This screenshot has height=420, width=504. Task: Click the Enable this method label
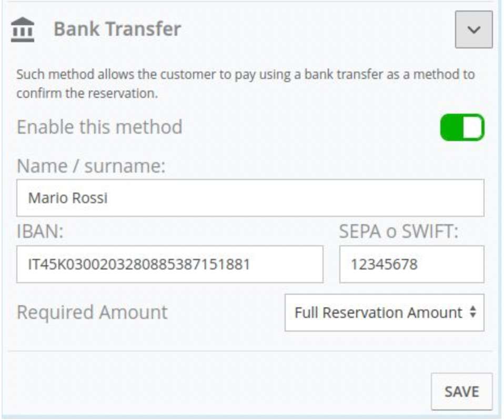pyautogui.click(x=99, y=127)
